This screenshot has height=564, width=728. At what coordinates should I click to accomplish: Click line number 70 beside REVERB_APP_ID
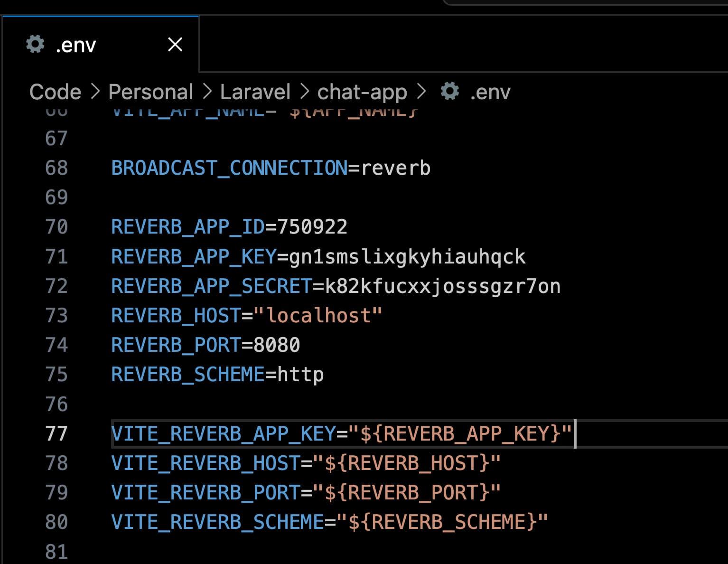[57, 227]
